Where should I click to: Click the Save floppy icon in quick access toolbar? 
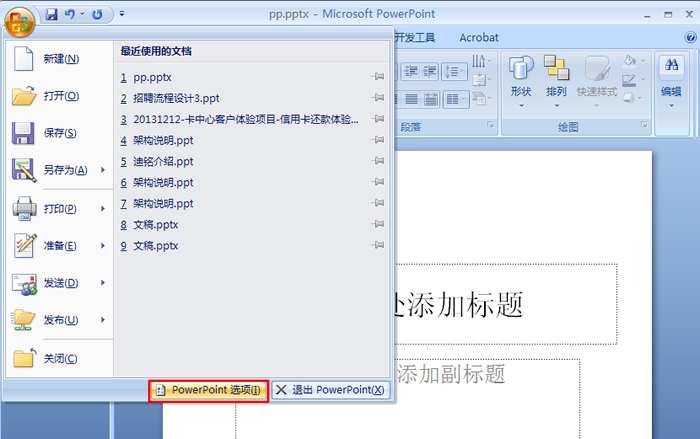pos(52,14)
